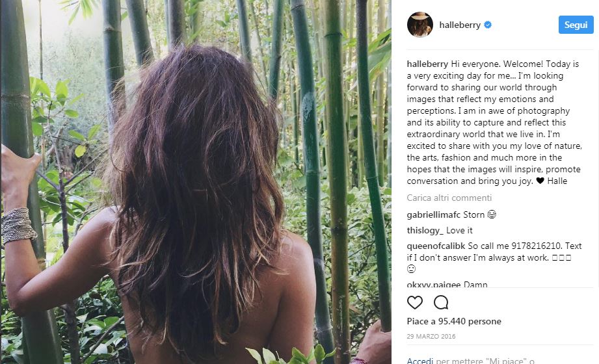
Task: View Piace a 95.440 persone likes
Action: tap(454, 321)
